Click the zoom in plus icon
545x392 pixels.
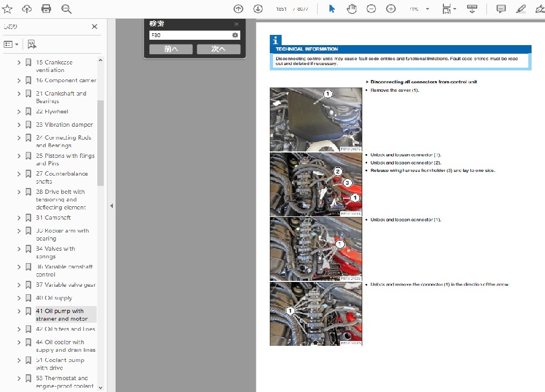[391, 9]
